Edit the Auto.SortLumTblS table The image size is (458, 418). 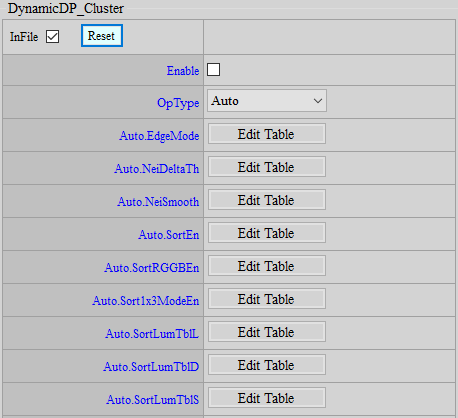(267, 398)
